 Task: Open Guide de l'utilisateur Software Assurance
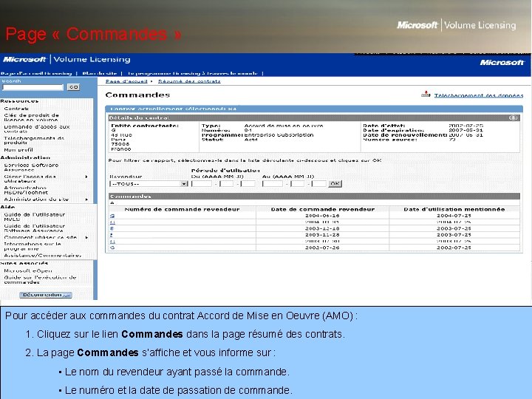point(34,228)
